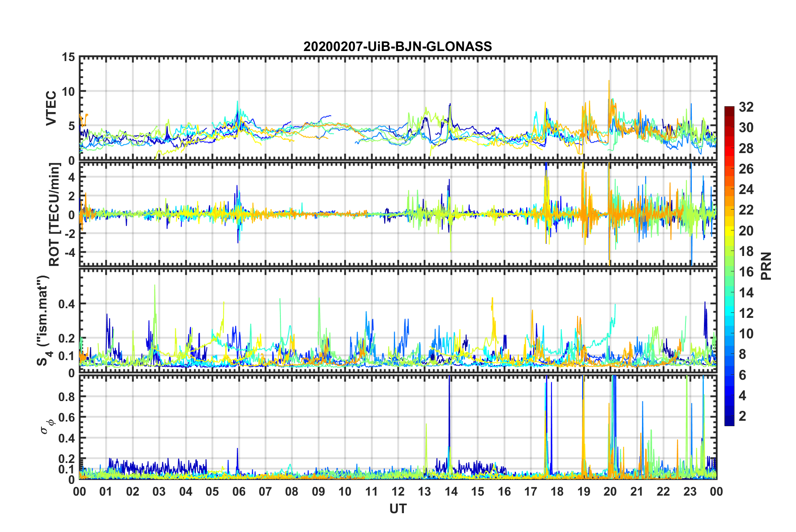Select colorbar tick label 26
This screenshot has height=532, width=796.
[746, 169]
